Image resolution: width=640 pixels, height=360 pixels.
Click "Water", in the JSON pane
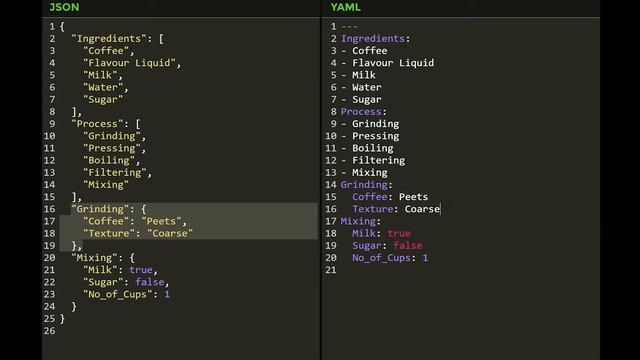106,88
